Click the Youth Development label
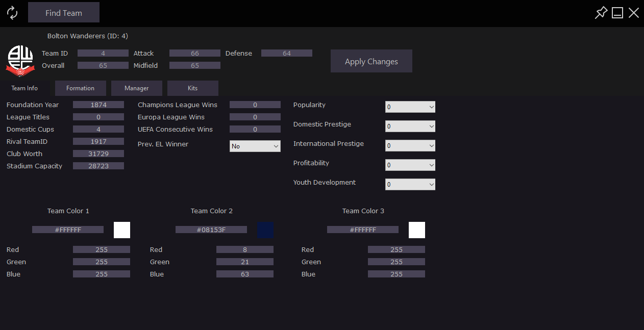The width and height of the screenshot is (644, 330). (325, 183)
